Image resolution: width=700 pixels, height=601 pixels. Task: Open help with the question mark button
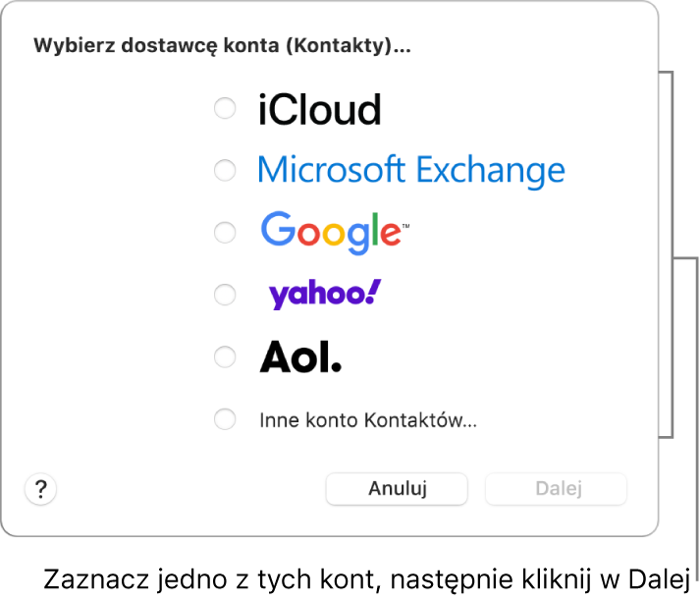click(x=41, y=489)
